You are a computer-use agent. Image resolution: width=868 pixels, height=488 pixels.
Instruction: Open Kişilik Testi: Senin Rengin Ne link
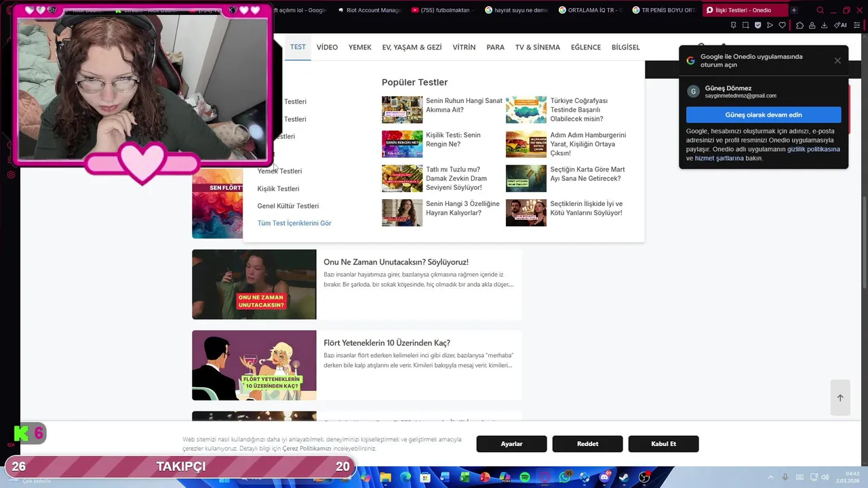click(453, 140)
